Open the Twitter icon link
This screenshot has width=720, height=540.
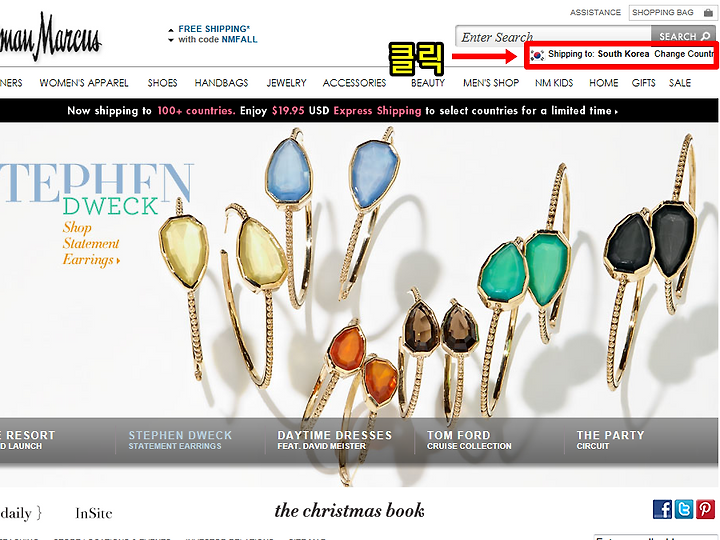click(x=684, y=509)
